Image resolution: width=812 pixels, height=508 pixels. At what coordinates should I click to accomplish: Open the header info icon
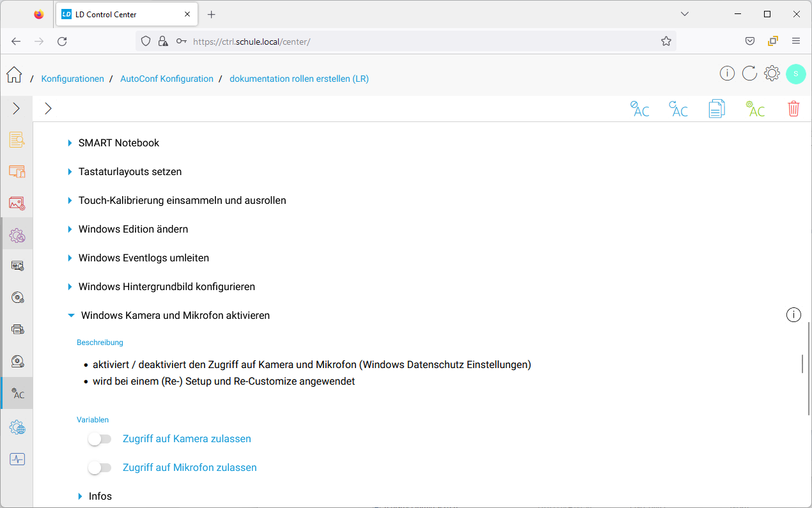(727, 73)
